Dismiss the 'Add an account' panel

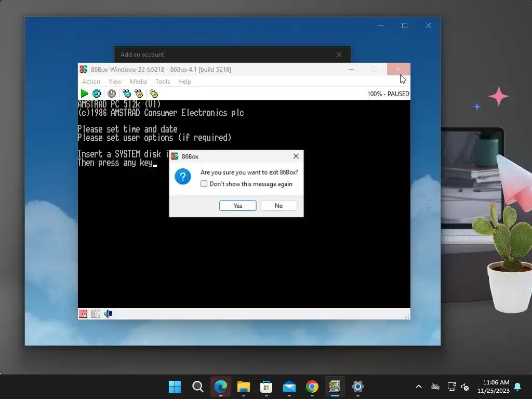point(339,55)
